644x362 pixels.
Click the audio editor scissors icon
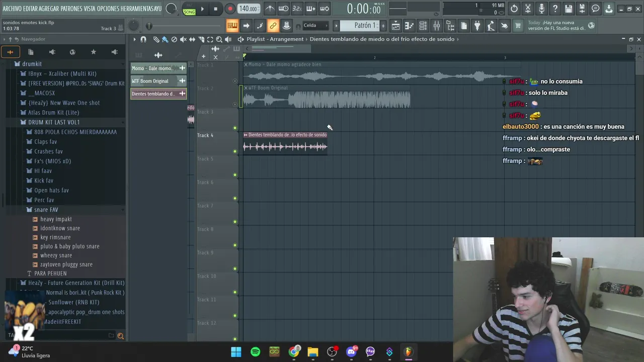[x=528, y=9]
